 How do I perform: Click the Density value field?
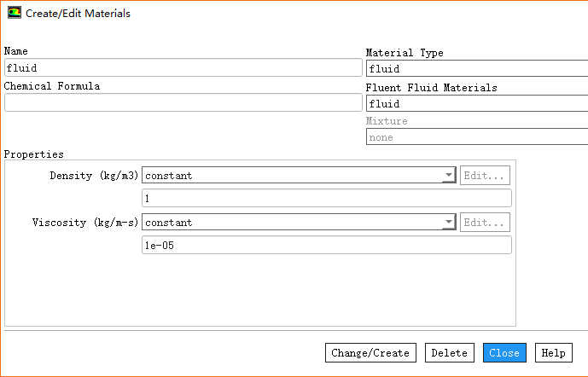(326, 199)
